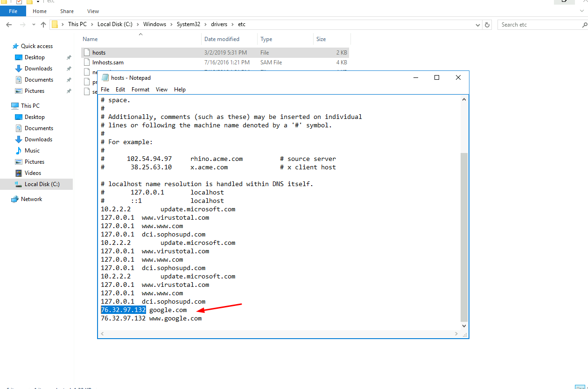Open the recent locations dropdown arrow
The image size is (588, 389).
point(33,25)
